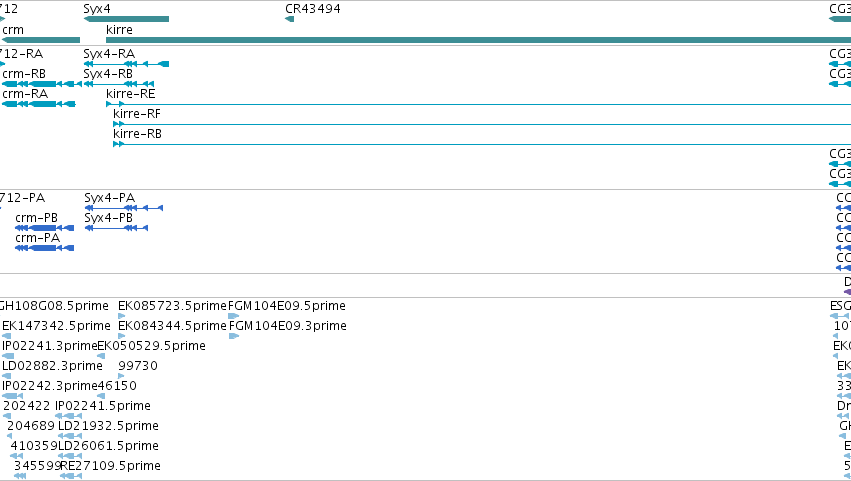Click the kirre gene label

[x=119, y=30]
